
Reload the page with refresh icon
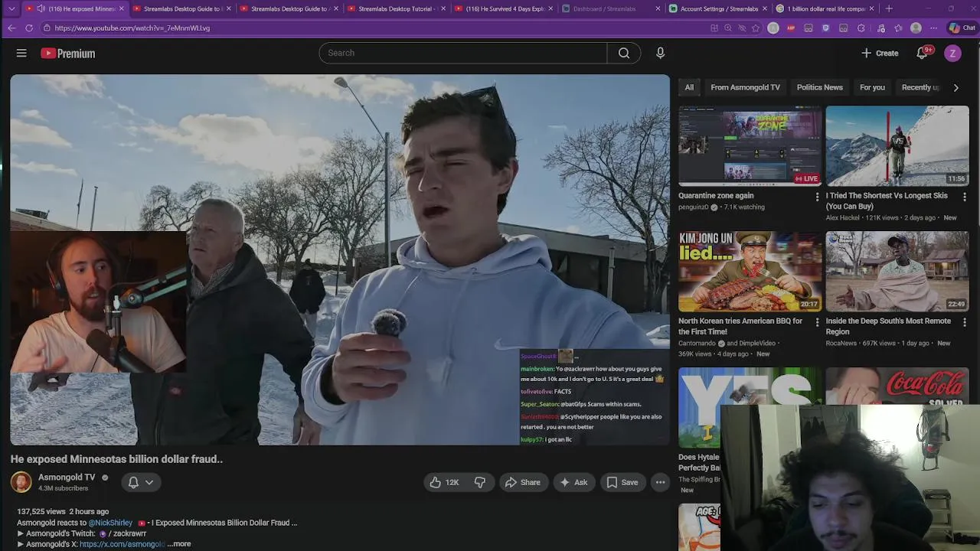point(29,28)
